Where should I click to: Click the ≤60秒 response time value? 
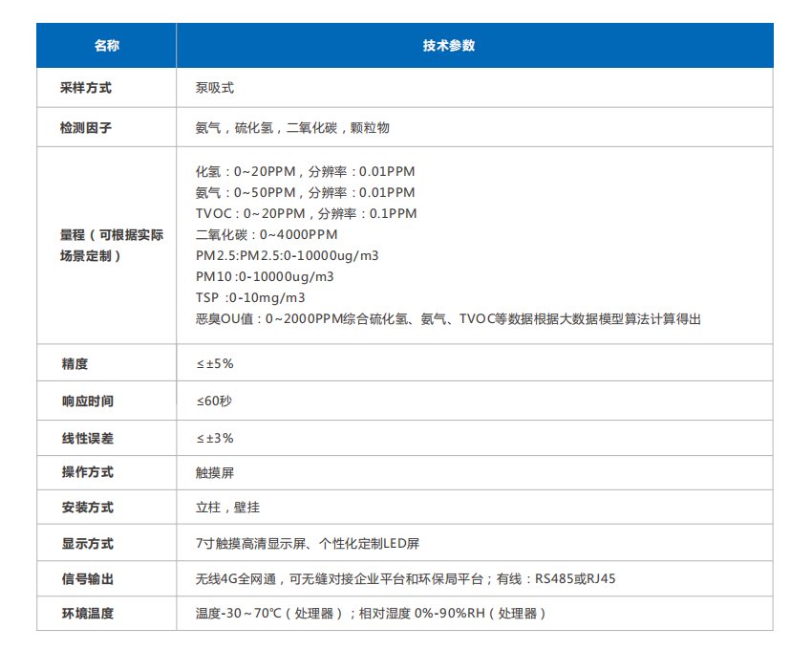pyautogui.click(x=213, y=401)
